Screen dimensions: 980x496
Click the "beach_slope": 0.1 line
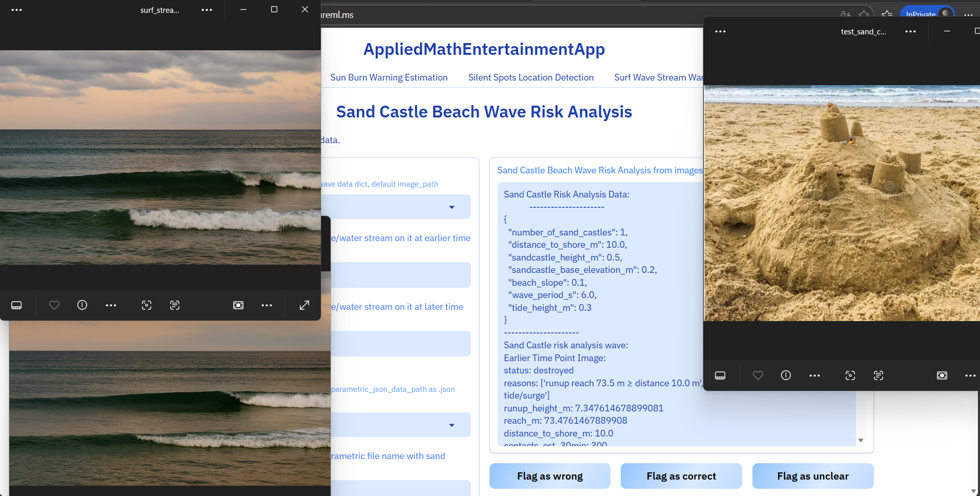click(547, 283)
